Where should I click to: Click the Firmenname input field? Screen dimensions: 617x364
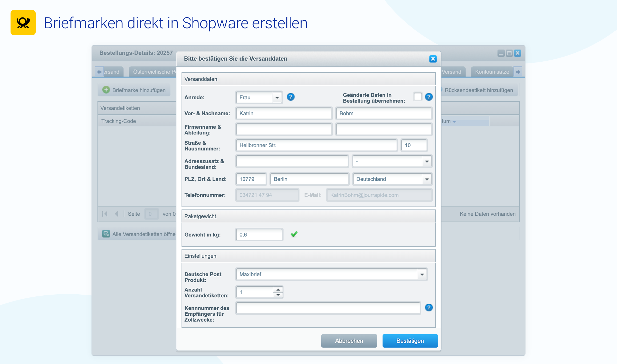coord(284,130)
